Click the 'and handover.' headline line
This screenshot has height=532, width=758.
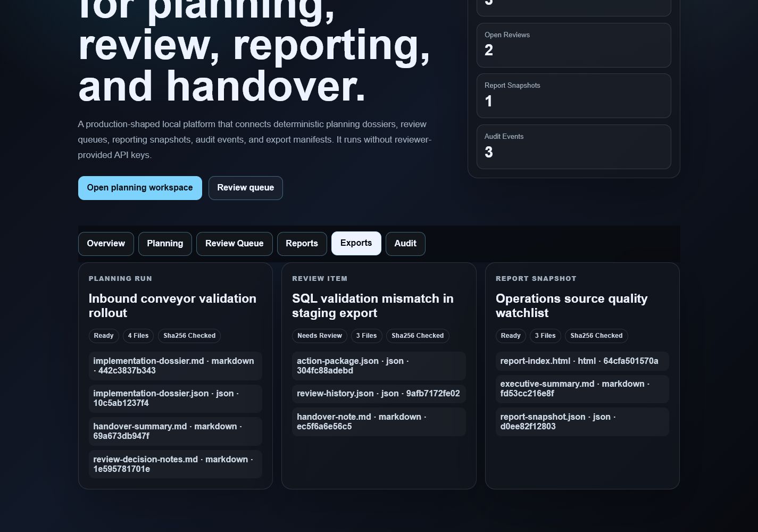(x=222, y=86)
